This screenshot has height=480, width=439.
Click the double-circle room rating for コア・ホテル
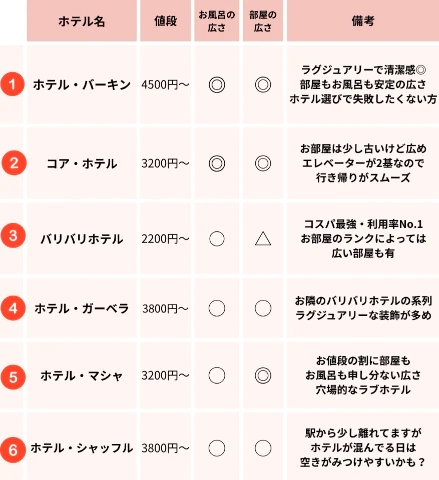263,163
